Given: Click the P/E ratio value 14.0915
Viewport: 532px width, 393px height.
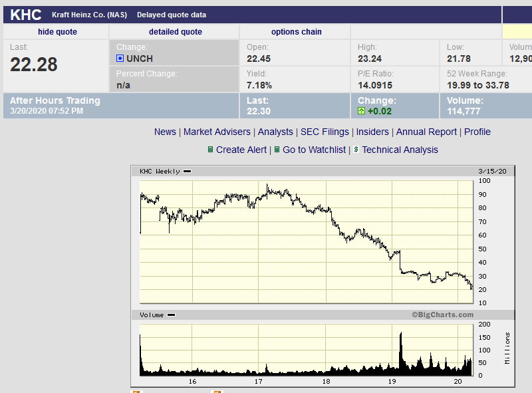Looking at the screenshot, I should [x=375, y=85].
